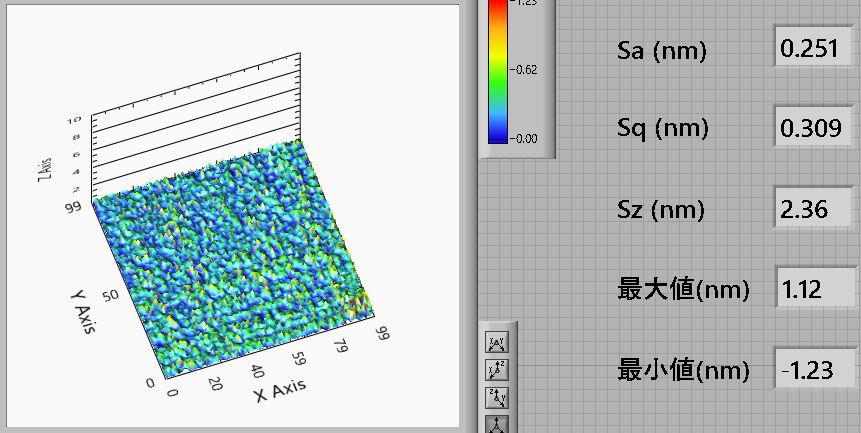Click the rainbow color ramp bar

click(498, 70)
